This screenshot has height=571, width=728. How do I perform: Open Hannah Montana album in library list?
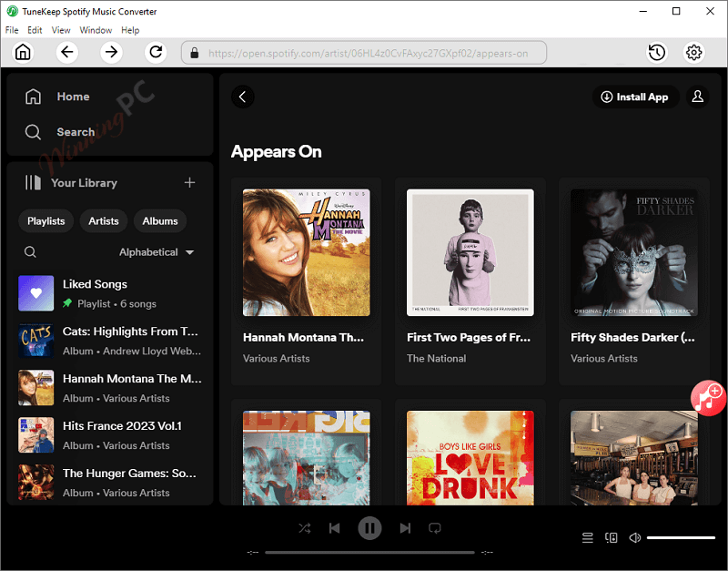(x=110, y=388)
